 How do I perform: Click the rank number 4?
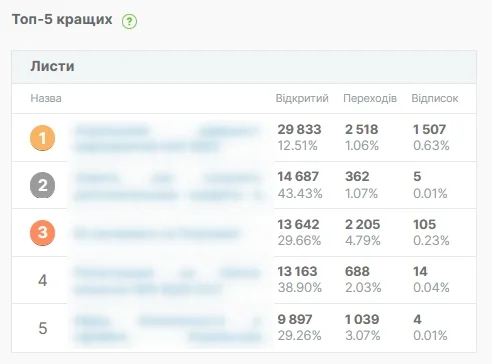[43, 280]
